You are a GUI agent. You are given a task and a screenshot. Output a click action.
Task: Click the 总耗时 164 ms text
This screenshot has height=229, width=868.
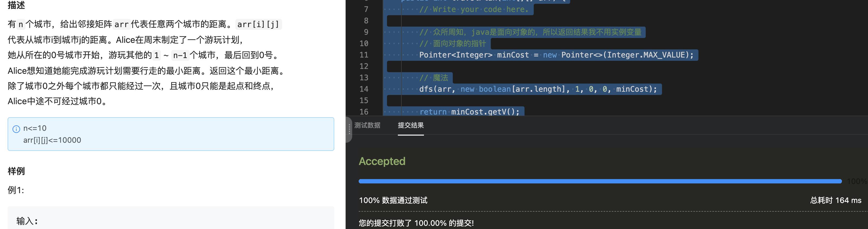tap(836, 201)
